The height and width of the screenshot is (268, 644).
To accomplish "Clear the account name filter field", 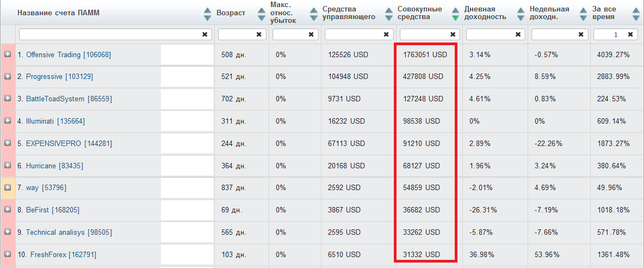I will tap(205, 34).
